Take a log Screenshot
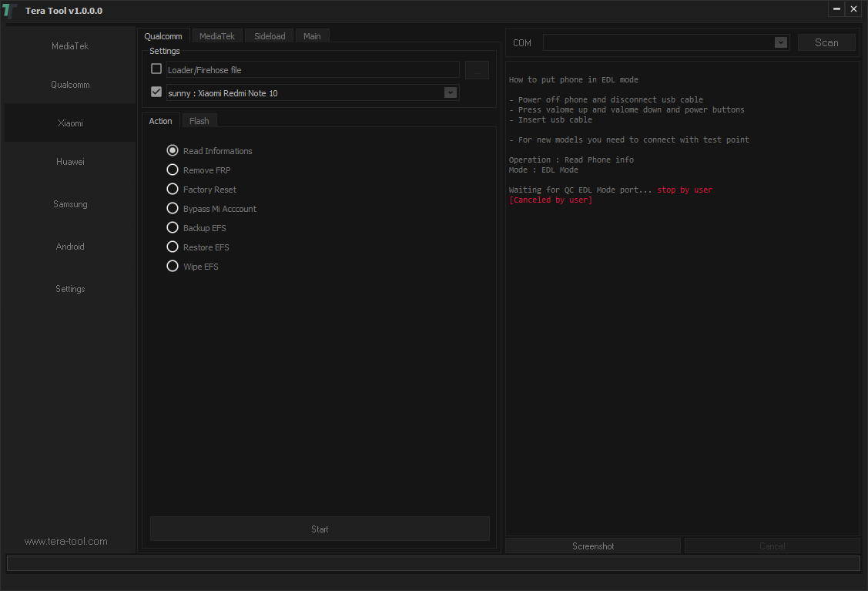The image size is (868, 591). (593, 546)
